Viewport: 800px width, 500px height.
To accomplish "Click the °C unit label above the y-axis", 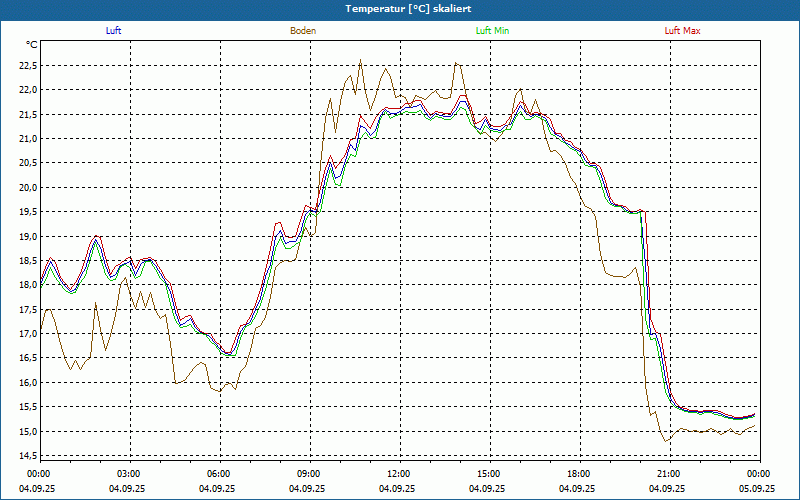I will point(32,45).
